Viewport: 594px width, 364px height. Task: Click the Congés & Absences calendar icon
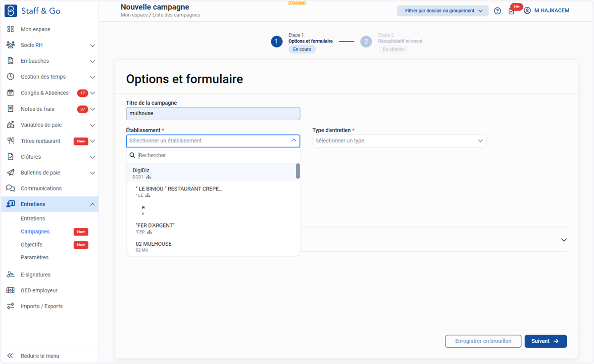coord(10,93)
